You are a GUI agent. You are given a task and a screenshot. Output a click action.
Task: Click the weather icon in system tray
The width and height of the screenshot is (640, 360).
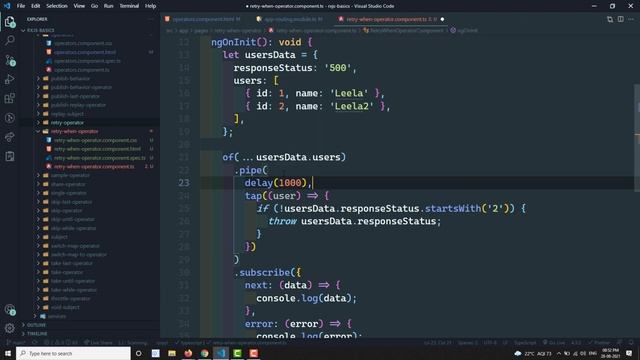518,353
